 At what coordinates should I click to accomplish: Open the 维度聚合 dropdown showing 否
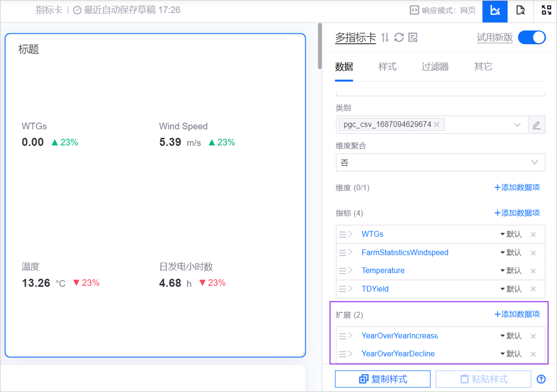440,163
